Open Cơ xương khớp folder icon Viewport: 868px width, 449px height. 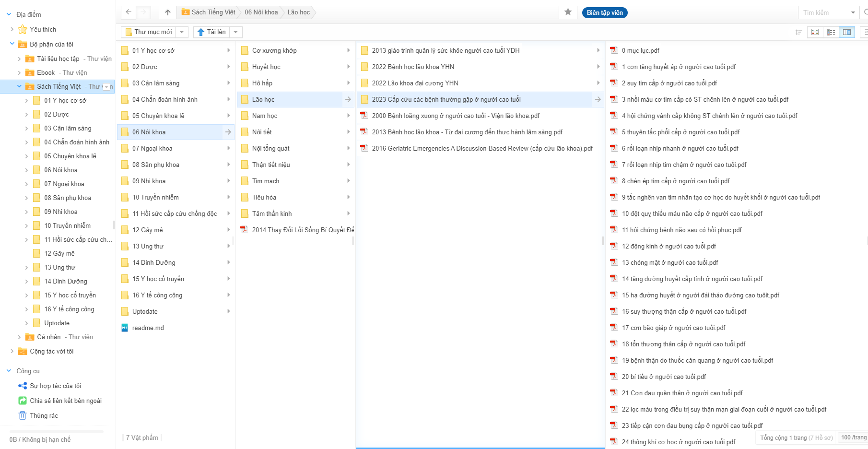(245, 50)
